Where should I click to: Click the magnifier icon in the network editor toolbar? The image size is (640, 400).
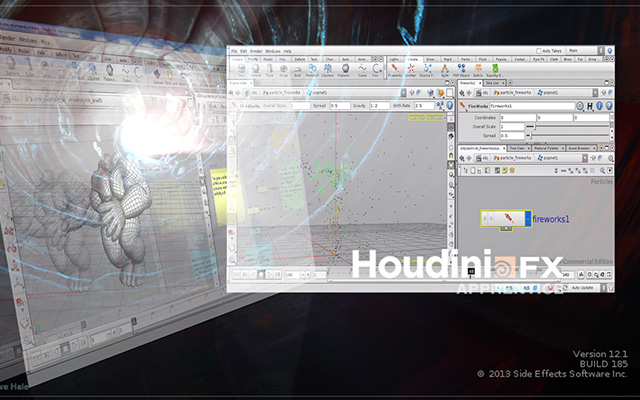[x=602, y=171]
